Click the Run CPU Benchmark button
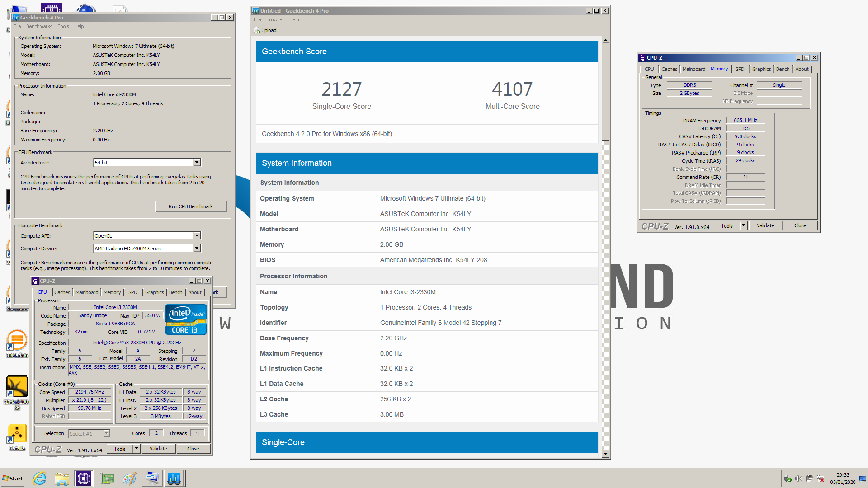 pyautogui.click(x=191, y=206)
